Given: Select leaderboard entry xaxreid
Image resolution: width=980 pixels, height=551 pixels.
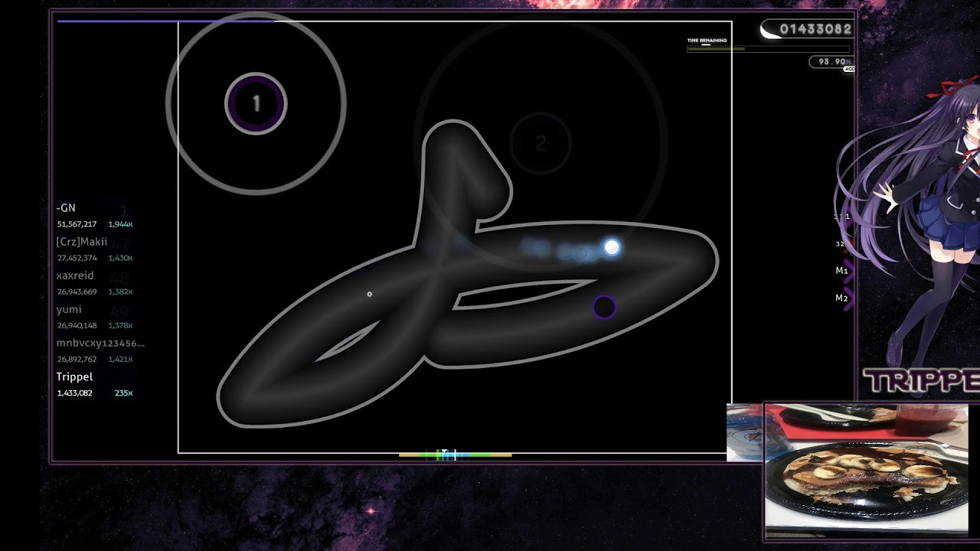Looking at the screenshot, I should click(96, 283).
